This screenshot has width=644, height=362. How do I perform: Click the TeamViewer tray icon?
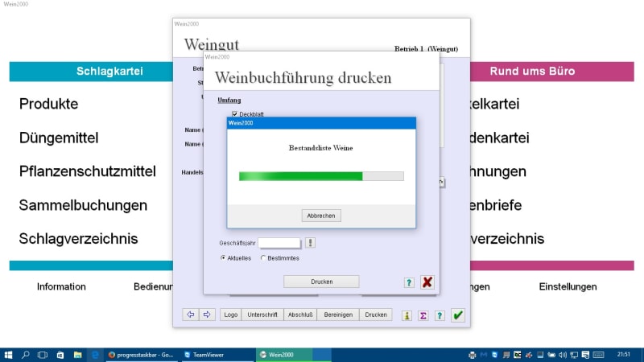tap(494, 355)
